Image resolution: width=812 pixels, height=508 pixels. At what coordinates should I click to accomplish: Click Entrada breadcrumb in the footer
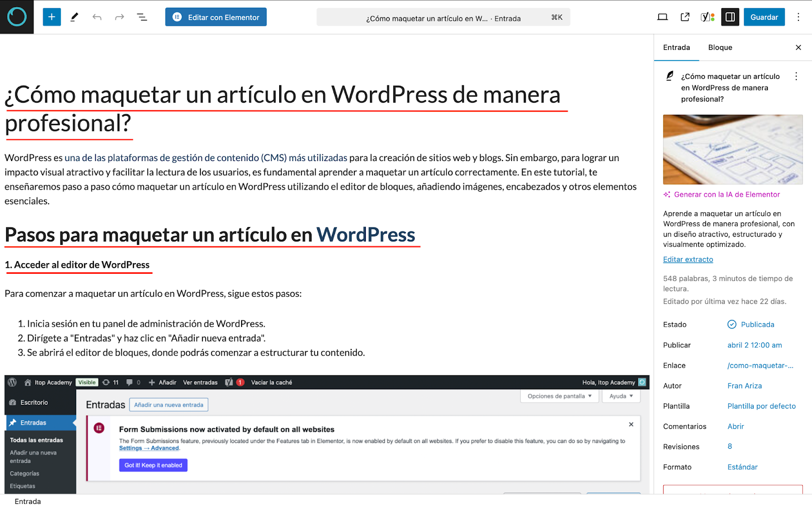coord(28,501)
